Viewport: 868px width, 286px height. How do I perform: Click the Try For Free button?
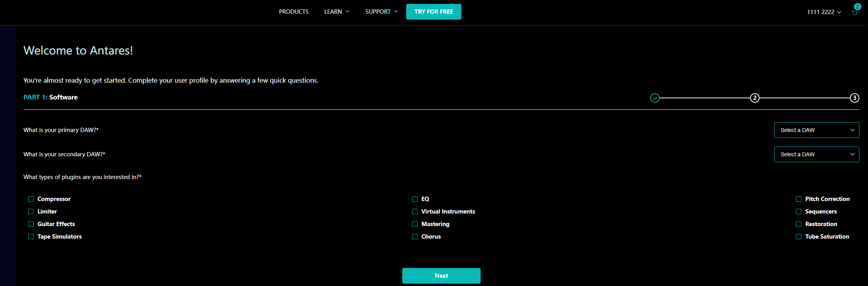click(434, 12)
